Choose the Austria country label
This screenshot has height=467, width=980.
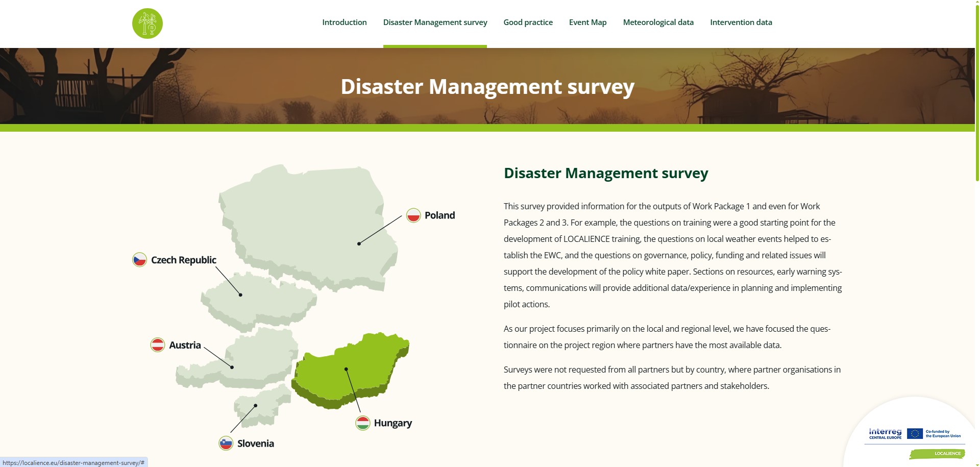[185, 345]
